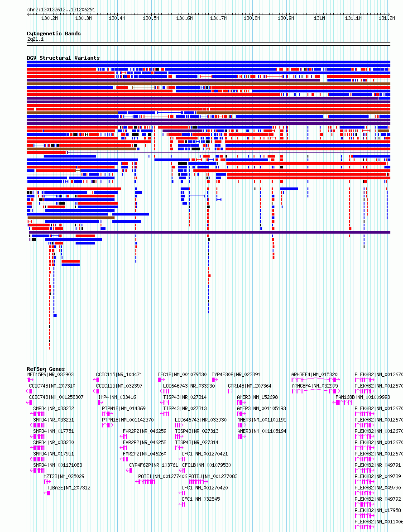This screenshot has height=532, width=403.
Task: Open gene label TUBA3E|NM_207312
Action: click(x=68, y=488)
